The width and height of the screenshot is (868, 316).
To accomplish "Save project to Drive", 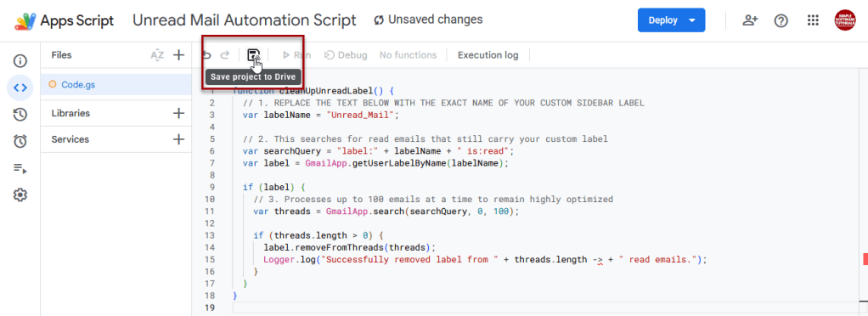I will 254,54.
